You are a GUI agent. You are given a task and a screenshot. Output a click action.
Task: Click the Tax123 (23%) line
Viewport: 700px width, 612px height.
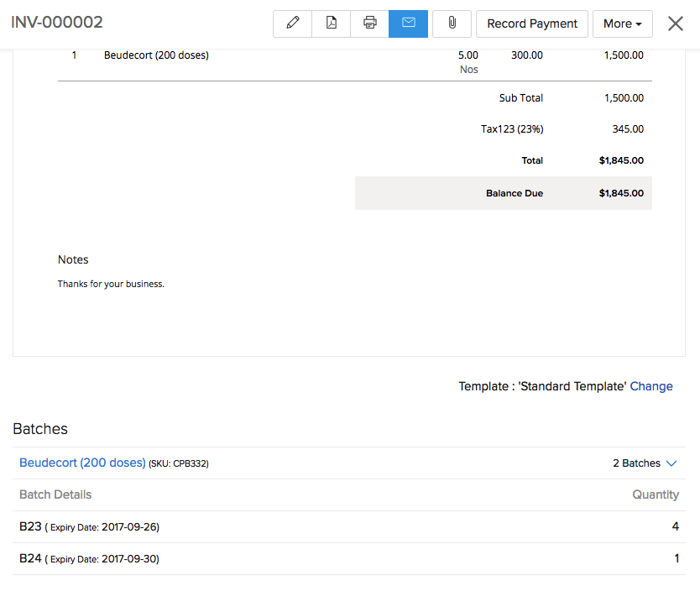coord(511,128)
